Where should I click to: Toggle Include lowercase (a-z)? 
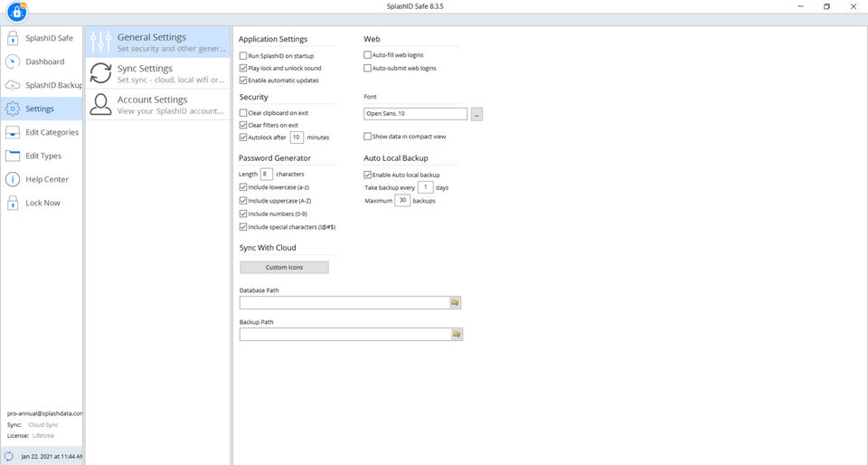pyautogui.click(x=243, y=187)
